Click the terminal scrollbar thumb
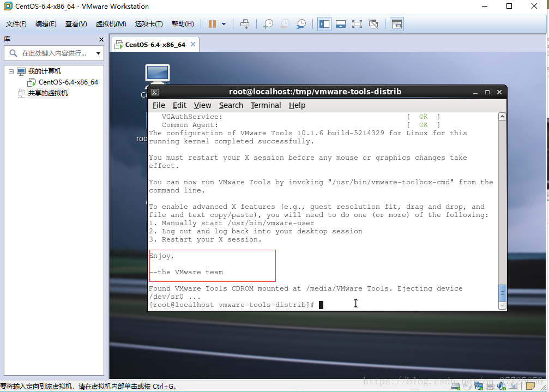 point(502,293)
